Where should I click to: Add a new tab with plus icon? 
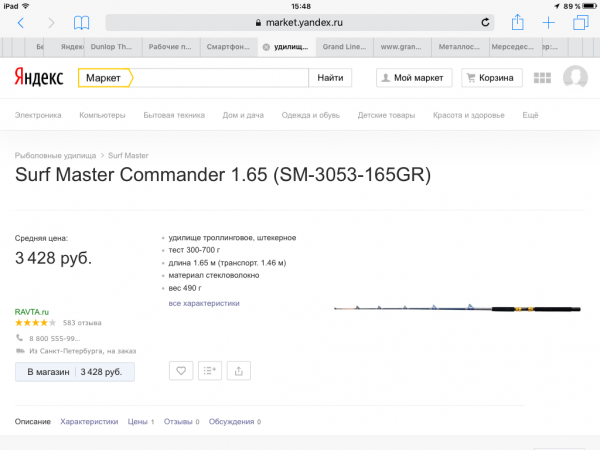[548, 23]
